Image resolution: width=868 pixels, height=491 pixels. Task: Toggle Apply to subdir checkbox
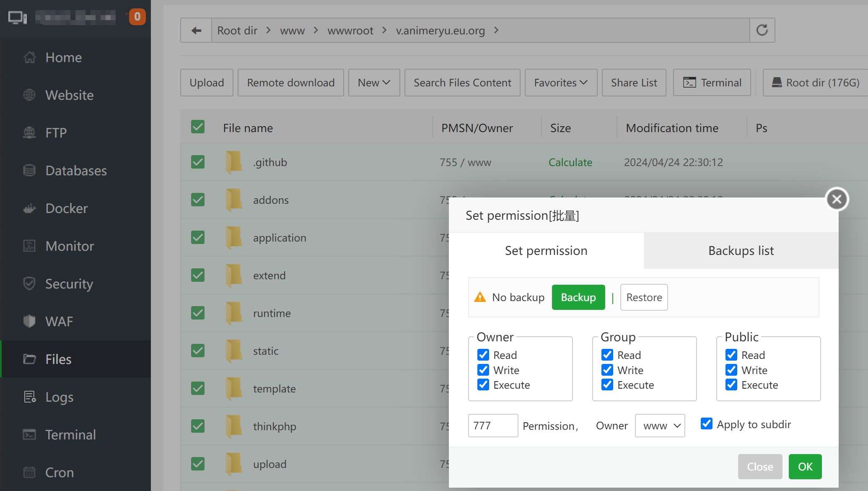707,424
